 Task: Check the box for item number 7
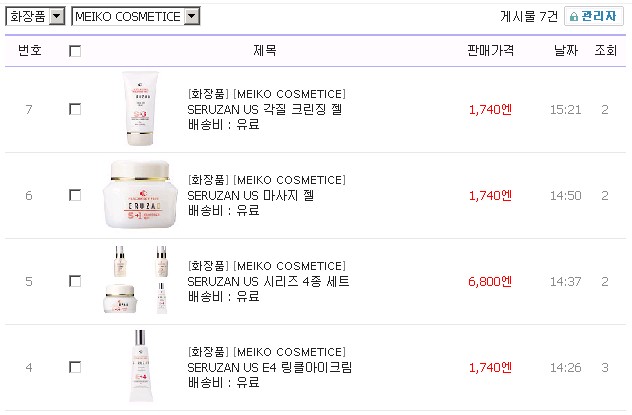75,109
